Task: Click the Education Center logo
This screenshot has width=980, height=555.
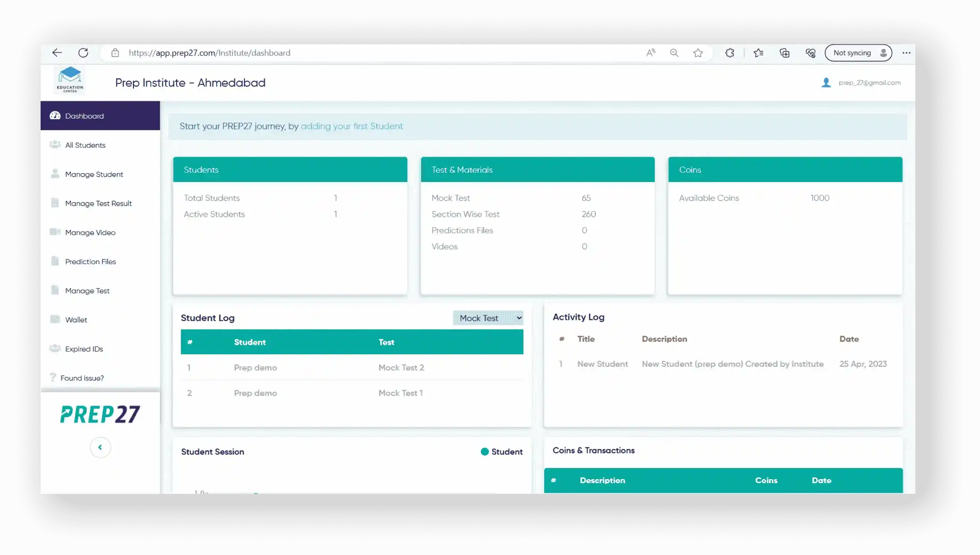Action: 70,79
